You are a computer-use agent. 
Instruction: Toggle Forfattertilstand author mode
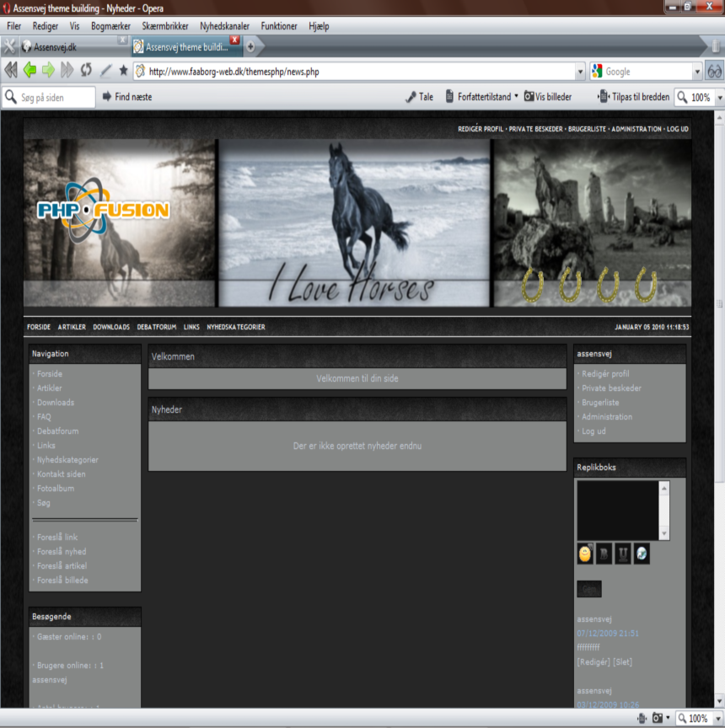tap(478, 97)
